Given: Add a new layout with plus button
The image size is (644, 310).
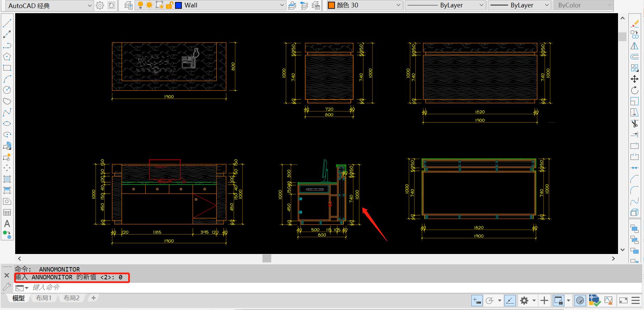Looking at the screenshot, I should point(93,298).
